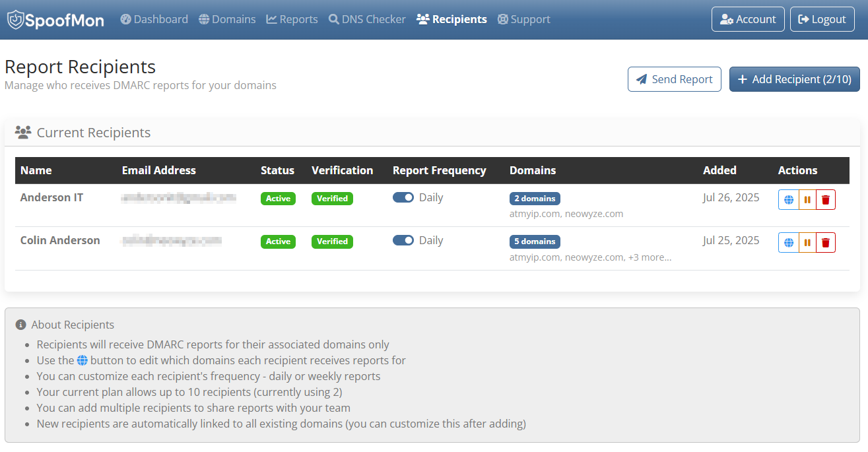Edit domains for Anderson IT (globe icon)
Viewport: 868px width, 452px height.
[788, 199]
